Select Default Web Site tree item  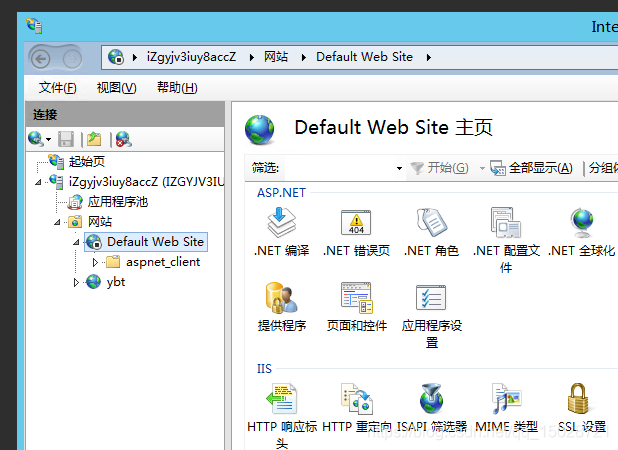coord(146,242)
